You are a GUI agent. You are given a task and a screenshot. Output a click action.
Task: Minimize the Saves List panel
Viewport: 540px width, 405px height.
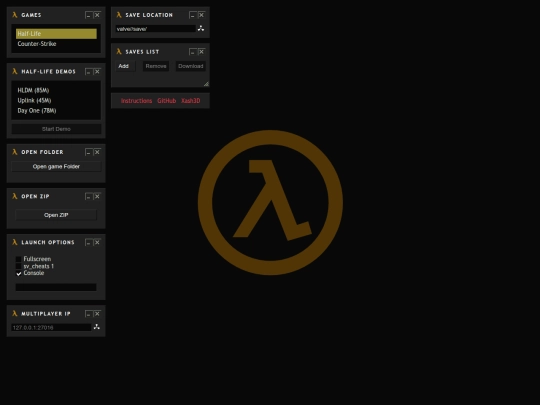coord(193,52)
